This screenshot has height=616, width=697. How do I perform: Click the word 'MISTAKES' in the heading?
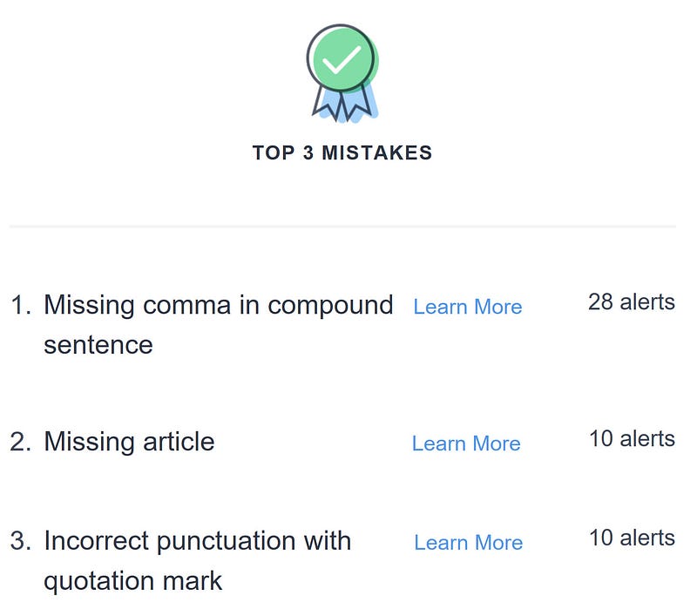[376, 153]
